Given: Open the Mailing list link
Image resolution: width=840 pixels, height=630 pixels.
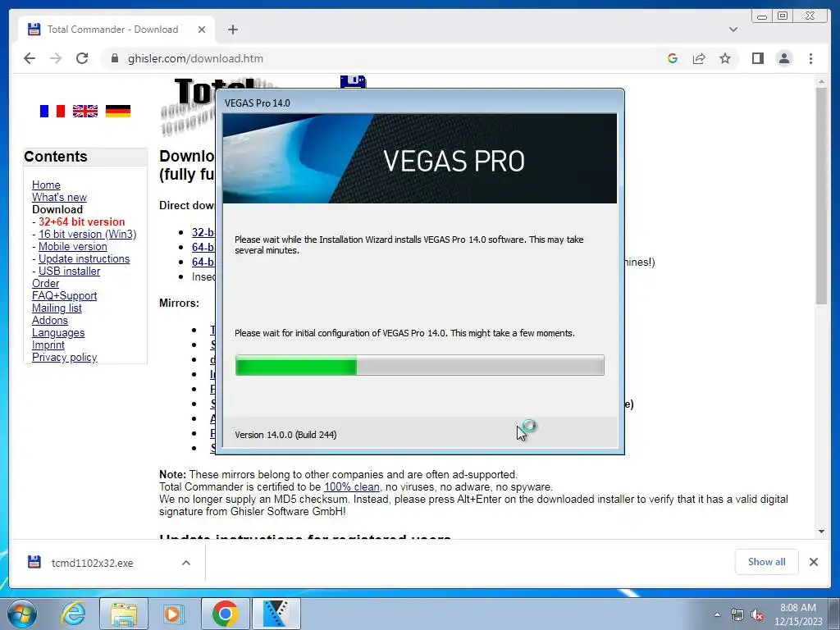Looking at the screenshot, I should point(57,308).
